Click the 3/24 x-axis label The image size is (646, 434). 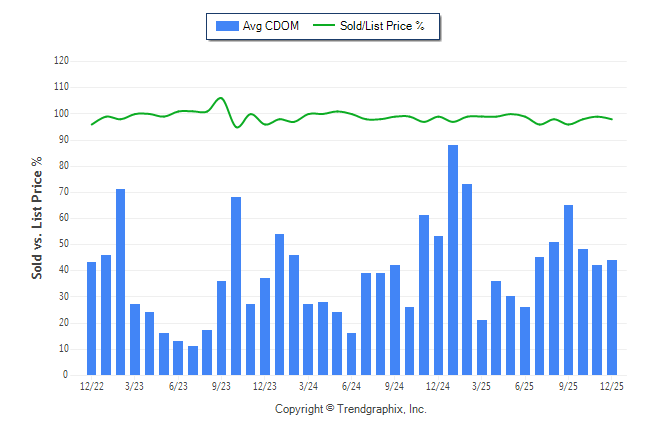tap(308, 386)
